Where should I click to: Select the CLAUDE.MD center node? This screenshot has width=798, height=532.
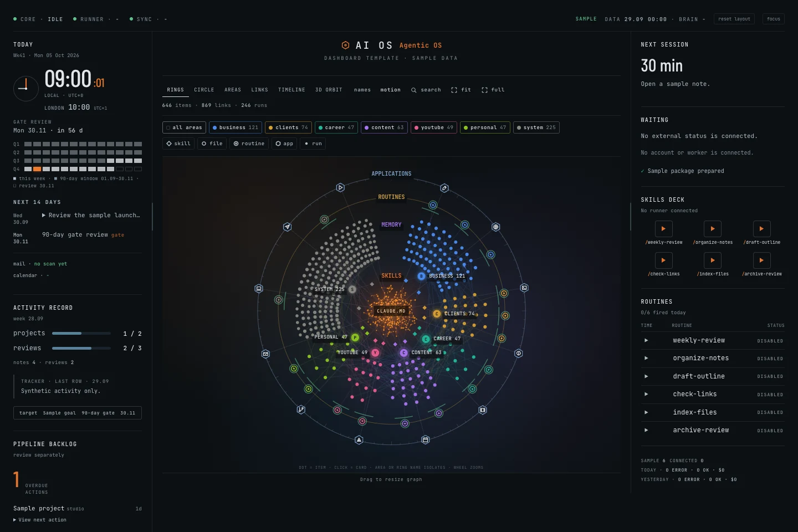click(x=391, y=311)
